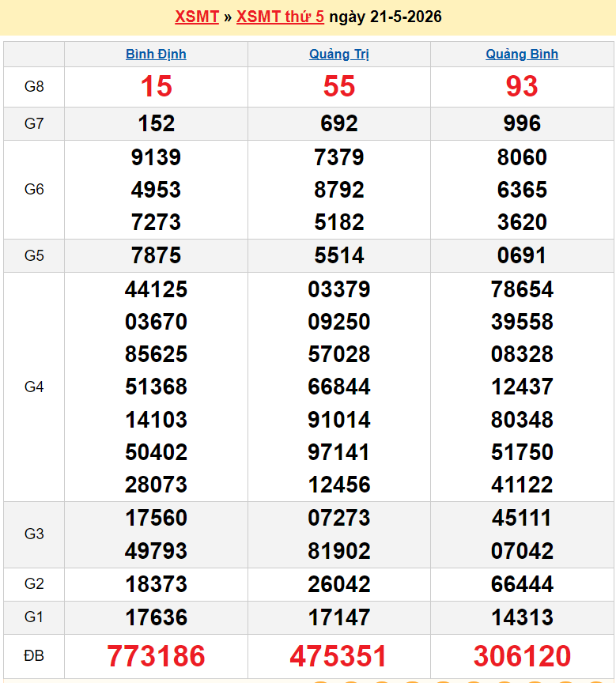Select the special prize 773186

pos(156,656)
